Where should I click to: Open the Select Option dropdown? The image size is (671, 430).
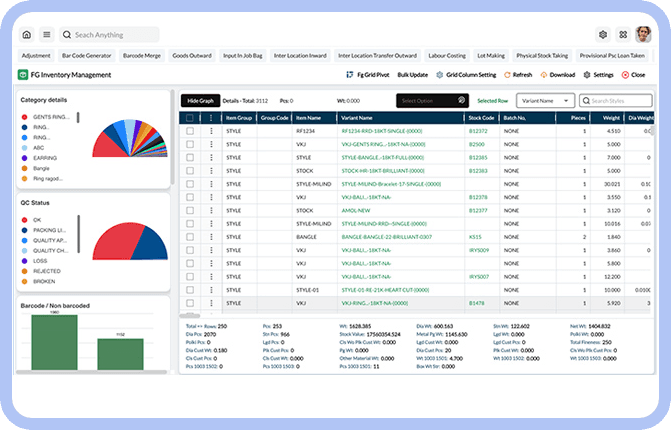click(x=432, y=101)
